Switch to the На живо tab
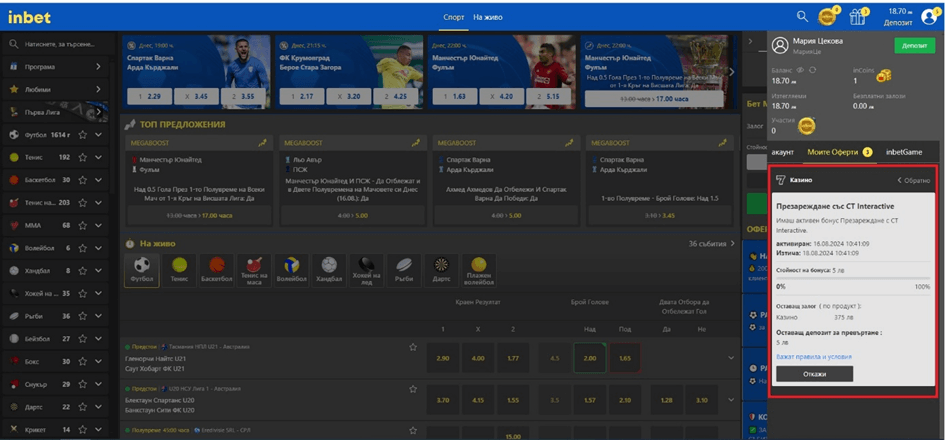 [x=488, y=17]
